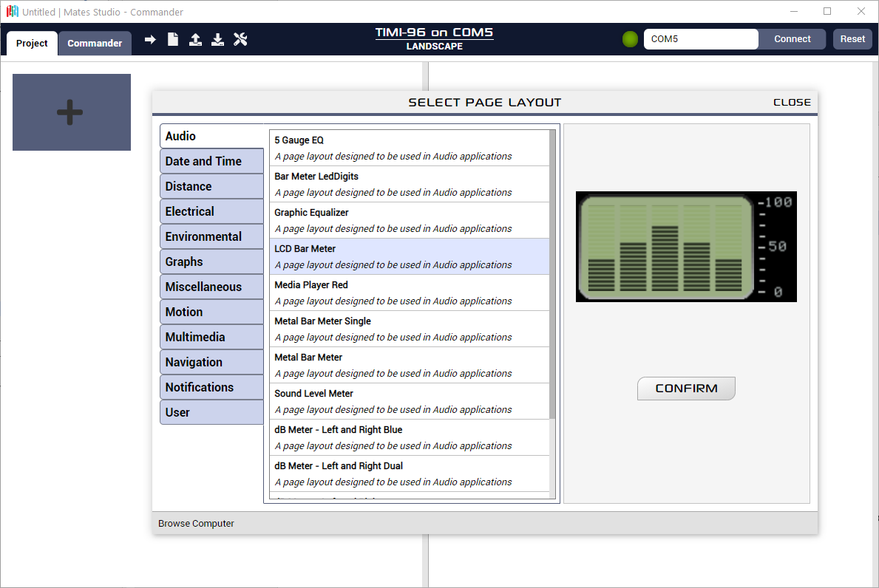Select the Miscellaneous category
Screen dimensions: 879x588
coord(212,287)
